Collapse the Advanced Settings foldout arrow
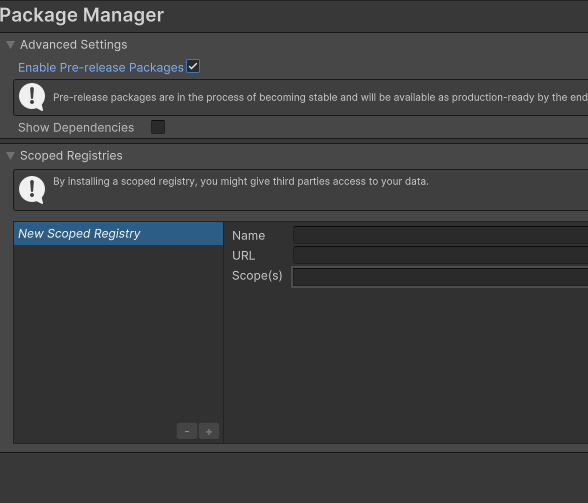The image size is (588, 503). pyautogui.click(x=10, y=45)
